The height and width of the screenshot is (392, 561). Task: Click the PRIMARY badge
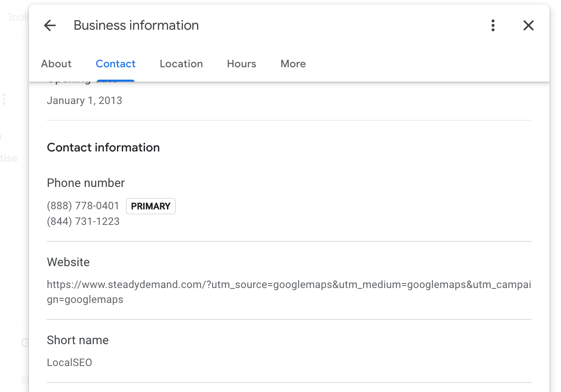pos(151,206)
